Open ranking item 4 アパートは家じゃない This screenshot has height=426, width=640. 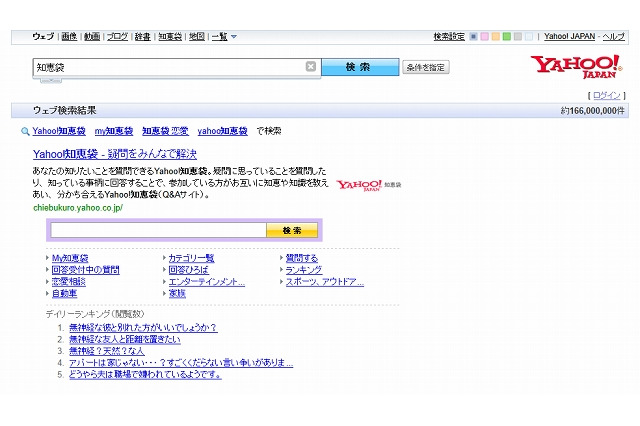181,363
